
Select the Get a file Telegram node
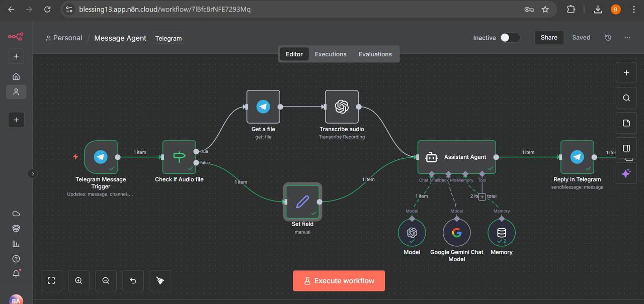(x=263, y=107)
